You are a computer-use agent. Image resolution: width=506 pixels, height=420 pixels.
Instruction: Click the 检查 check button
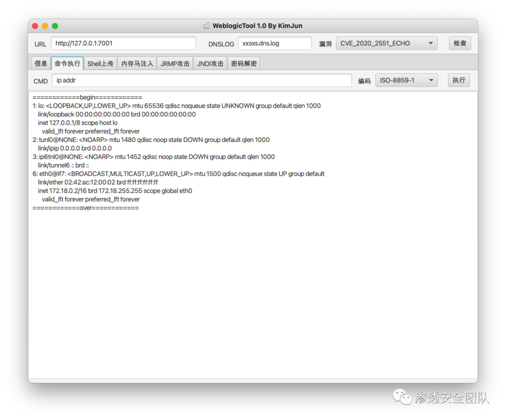[x=460, y=43]
